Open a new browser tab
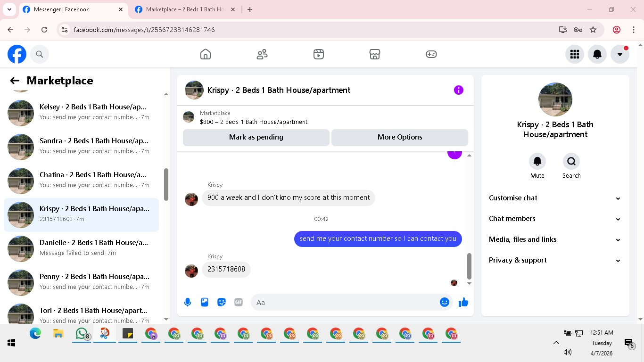 (250, 9)
